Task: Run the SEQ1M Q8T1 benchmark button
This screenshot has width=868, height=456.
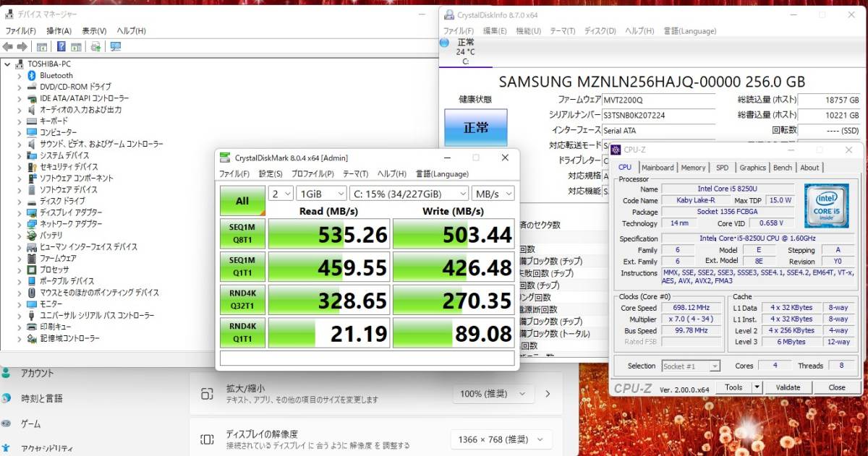Action: (x=242, y=233)
